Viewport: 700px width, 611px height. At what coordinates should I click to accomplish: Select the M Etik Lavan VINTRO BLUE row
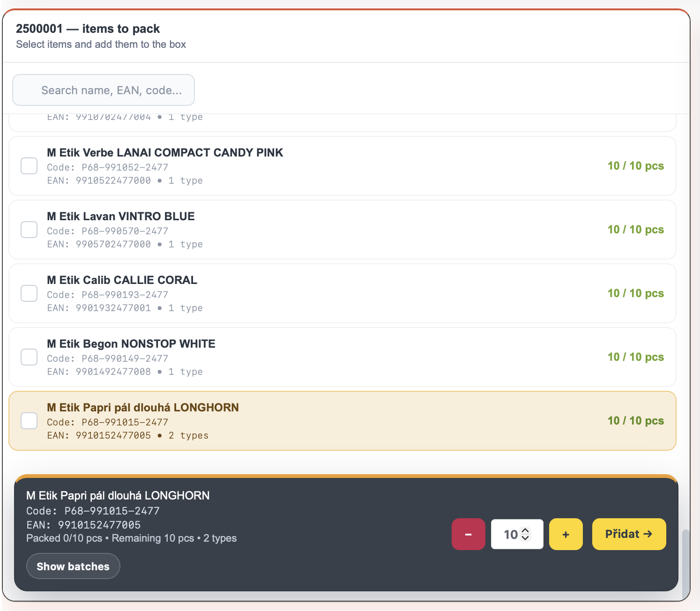tap(343, 230)
